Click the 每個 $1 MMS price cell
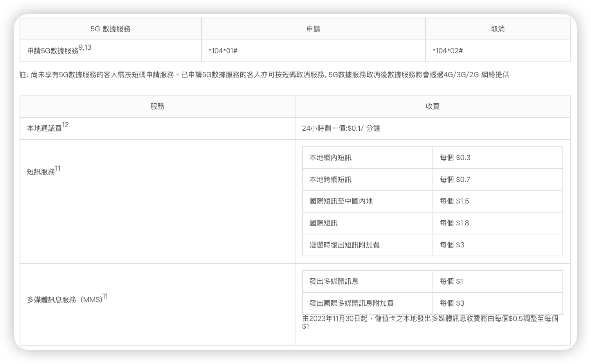This screenshot has width=591, height=364. (x=451, y=281)
